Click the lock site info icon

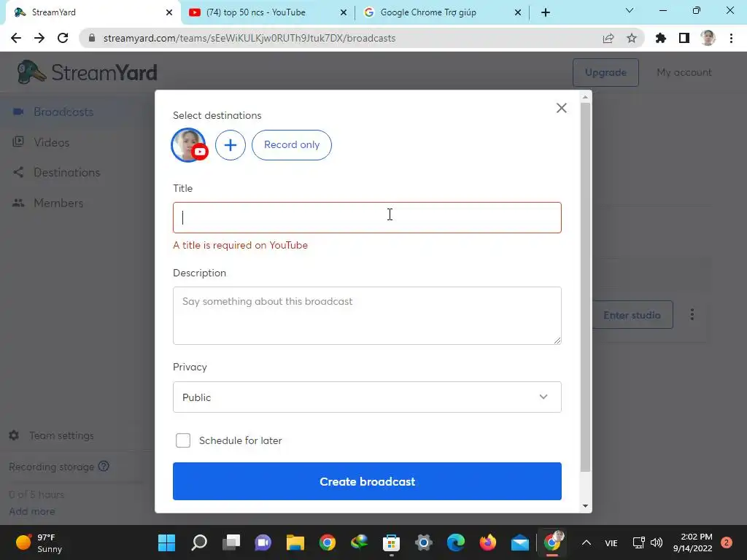click(92, 38)
